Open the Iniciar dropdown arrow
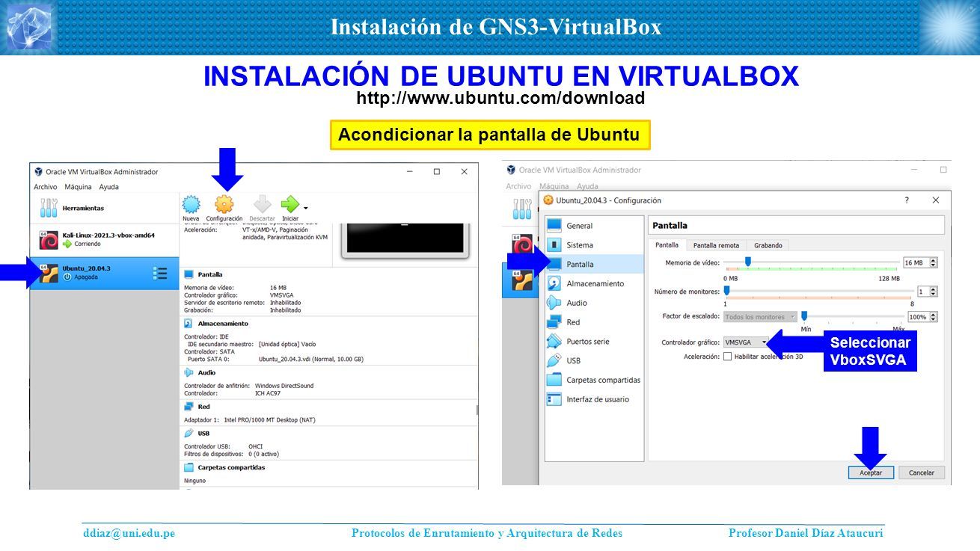This screenshot has width=980, height=551. point(306,207)
